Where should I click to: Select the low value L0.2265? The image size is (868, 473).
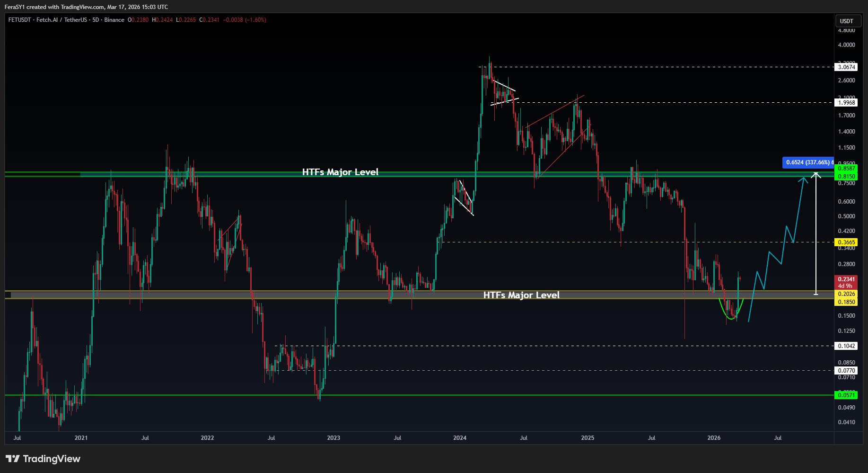[x=186, y=20]
